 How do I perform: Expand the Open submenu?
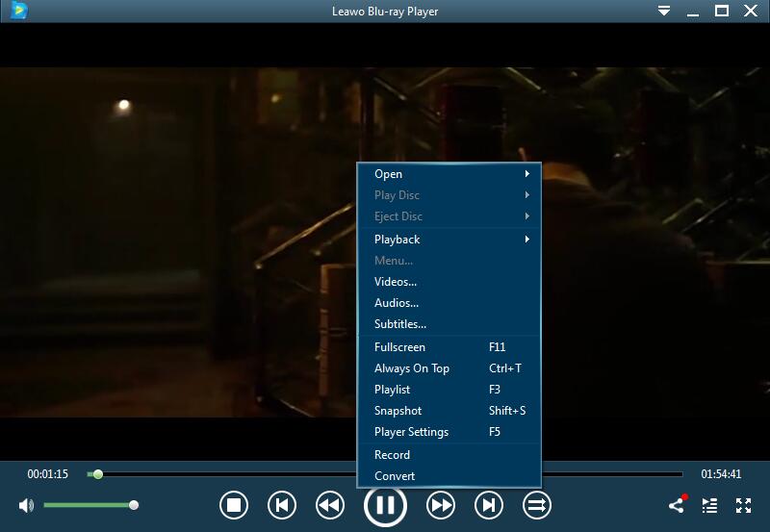449,174
